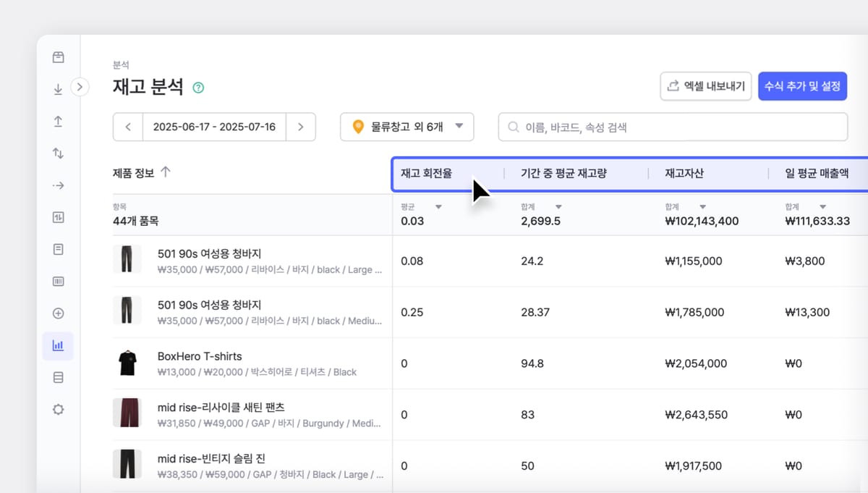Click the 엑셀 내보내기 export button

click(705, 85)
